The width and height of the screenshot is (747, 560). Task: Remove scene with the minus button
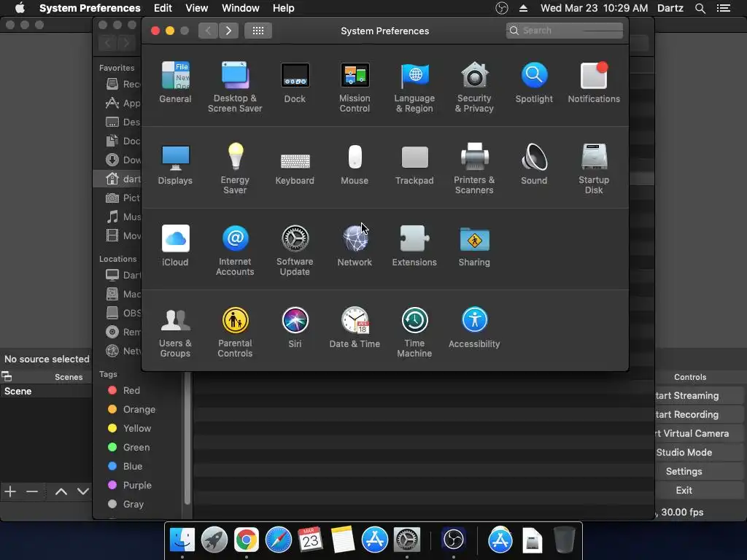pos(32,491)
